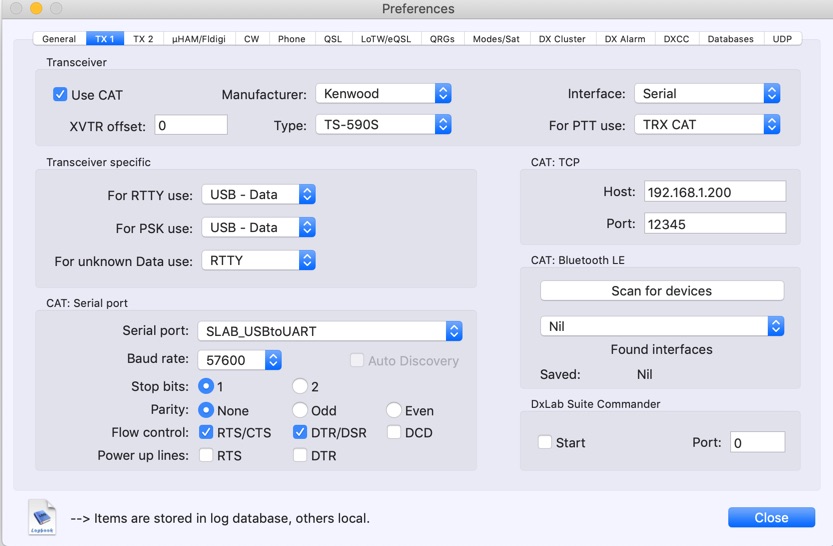Expand the transceiver Type dropdown
The width and height of the screenshot is (833, 546).
(x=383, y=125)
